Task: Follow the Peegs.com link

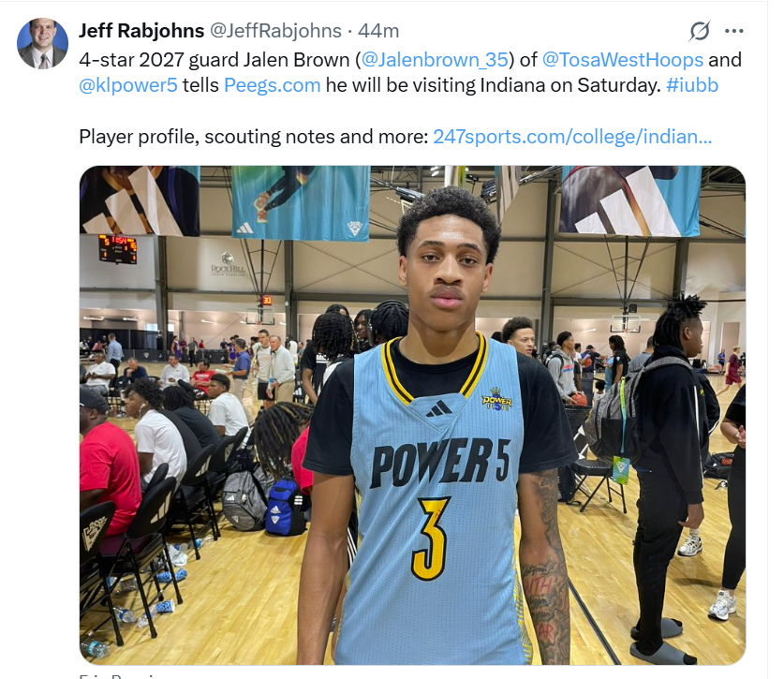Action: [272, 85]
